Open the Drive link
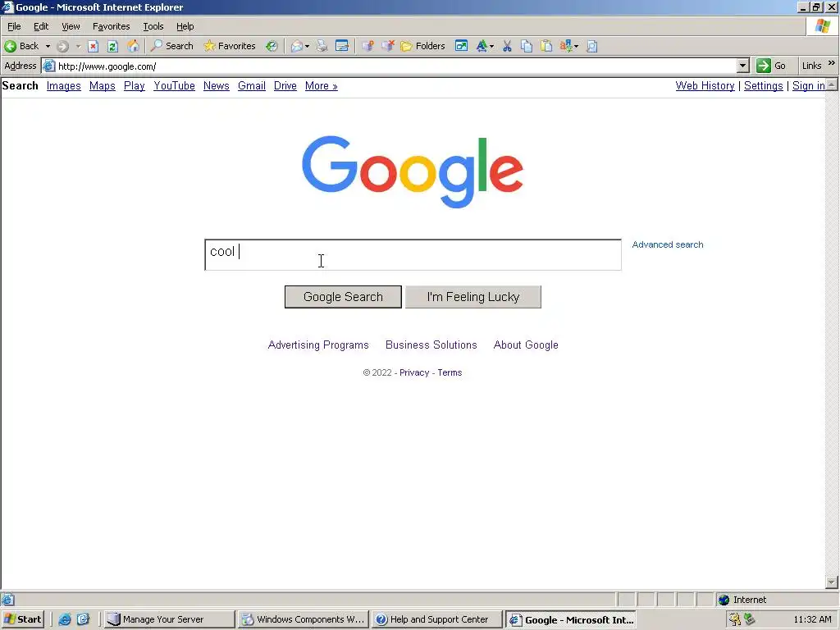 (285, 85)
